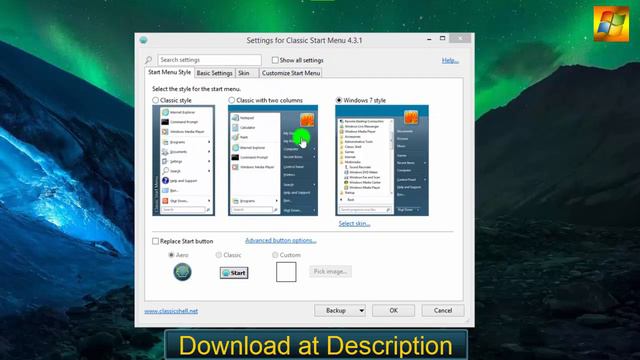Click the magnifier icon beside Search settings
This screenshot has width=640, height=360.
coord(148,60)
